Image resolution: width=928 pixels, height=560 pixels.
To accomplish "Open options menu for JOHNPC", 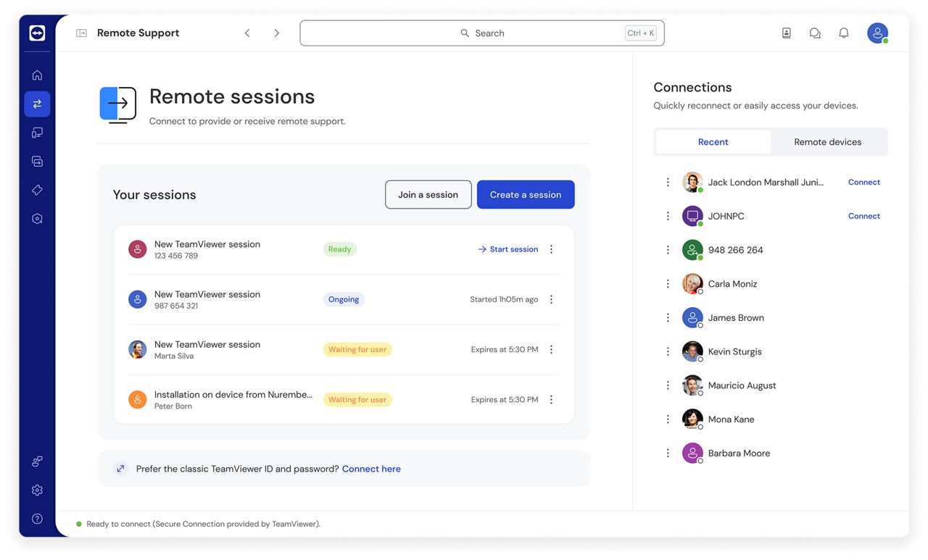I will coord(668,216).
